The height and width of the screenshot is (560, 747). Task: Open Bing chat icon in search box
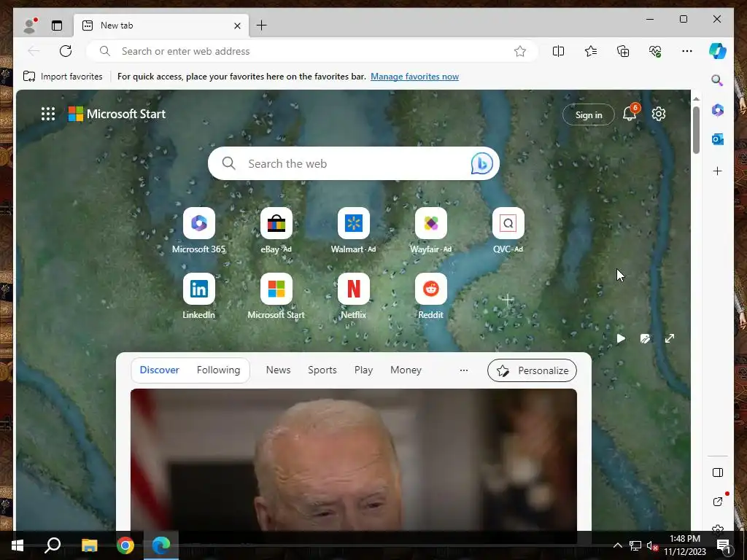(x=481, y=163)
